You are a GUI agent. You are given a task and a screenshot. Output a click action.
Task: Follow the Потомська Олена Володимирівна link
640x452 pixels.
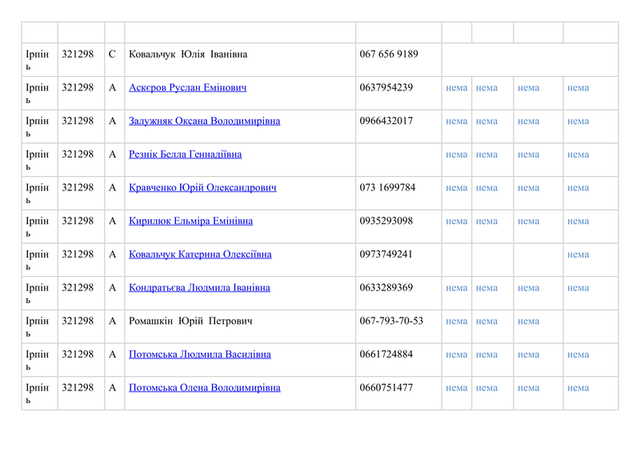(x=204, y=388)
